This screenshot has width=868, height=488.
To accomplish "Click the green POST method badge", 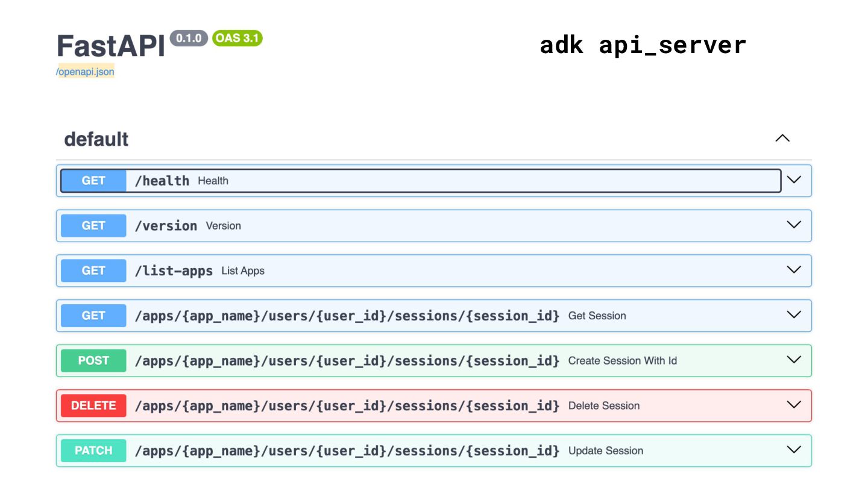I will tap(93, 360).
